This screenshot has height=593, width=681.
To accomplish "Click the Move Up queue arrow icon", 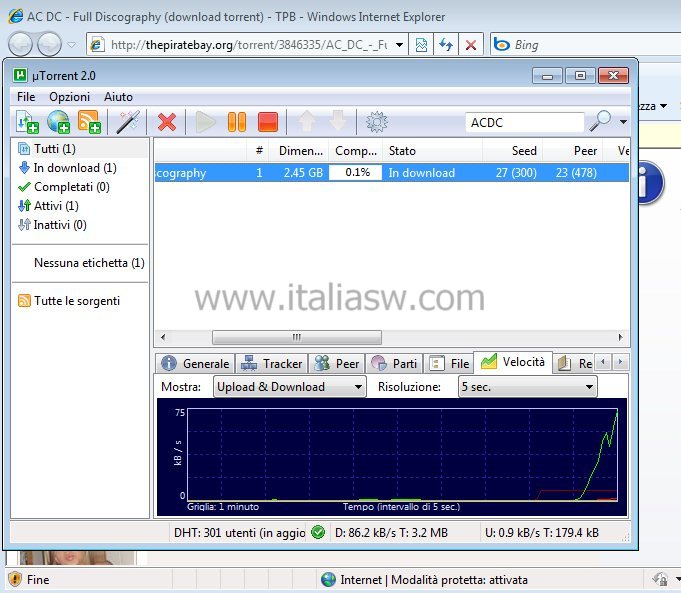I will (x=307, y=121).
